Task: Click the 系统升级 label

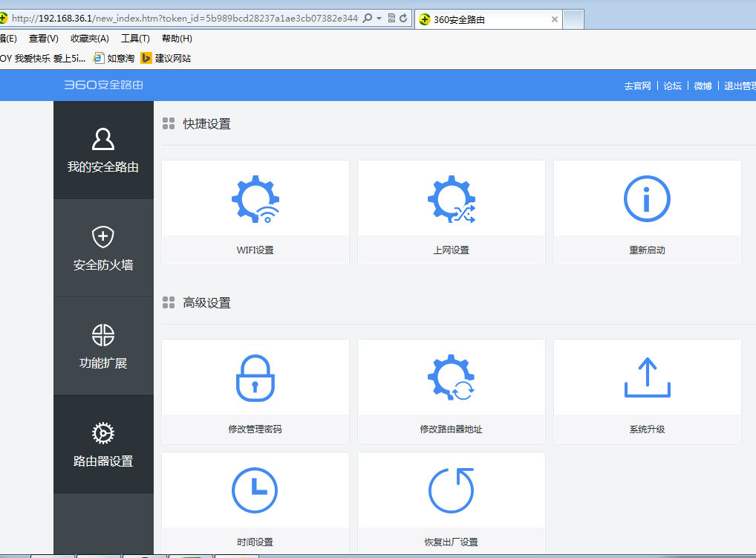Action: coord(647,429)
